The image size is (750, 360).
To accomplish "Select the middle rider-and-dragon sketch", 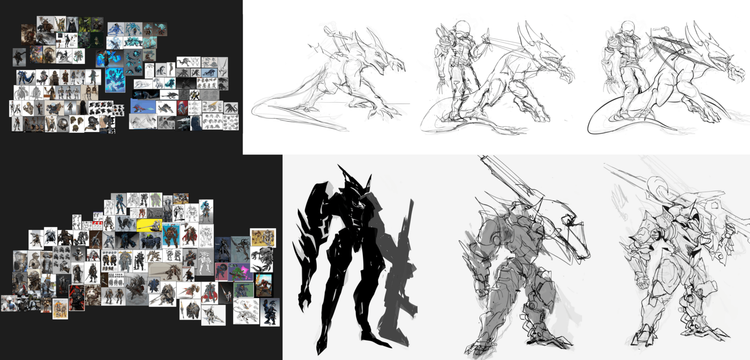I will point(497,78).
